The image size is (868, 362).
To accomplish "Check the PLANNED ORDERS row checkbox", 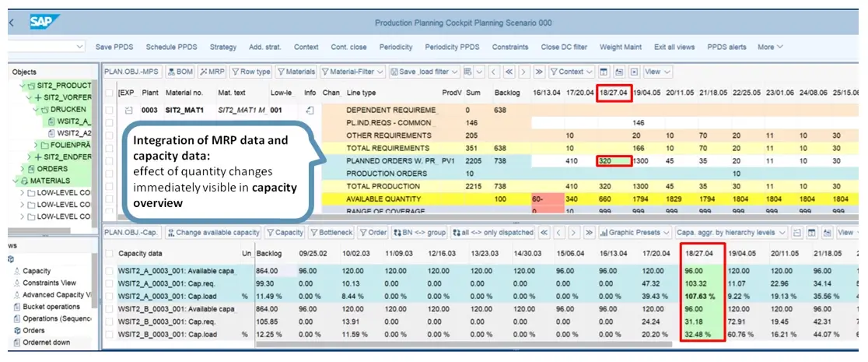I will point(110,161).
